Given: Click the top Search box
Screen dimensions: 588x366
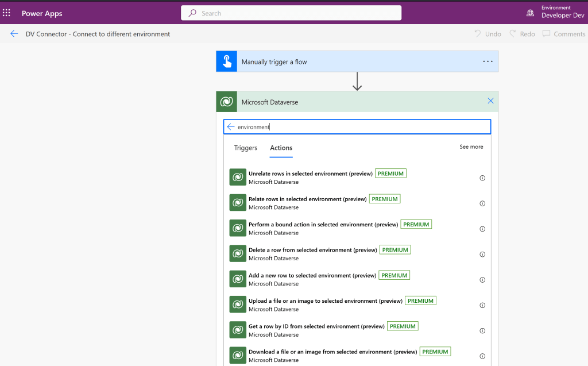Looking at the screenshot, I should coord(291,13).
